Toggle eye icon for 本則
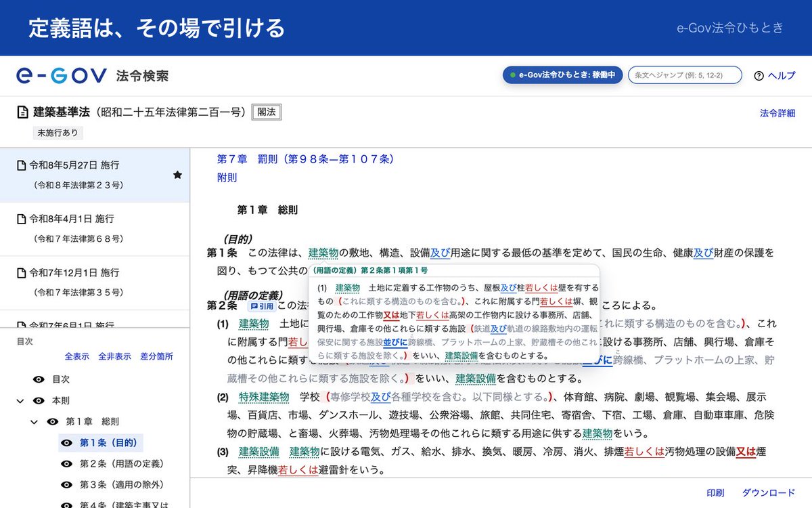 (39, 400)
